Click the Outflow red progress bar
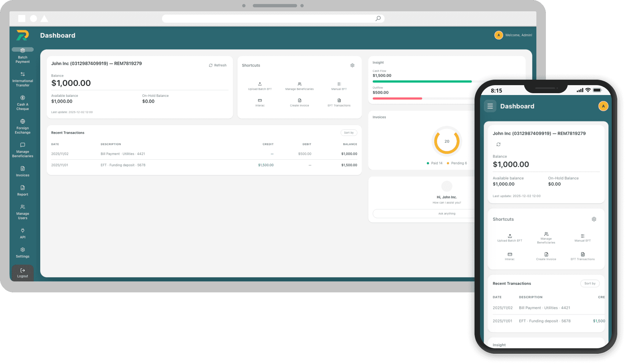This screenshot has width=626, height=364. click(x=397, y=98)
